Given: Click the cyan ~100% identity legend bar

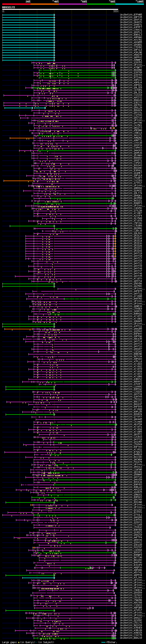Looking at the screenshot, I should [130, 4].
